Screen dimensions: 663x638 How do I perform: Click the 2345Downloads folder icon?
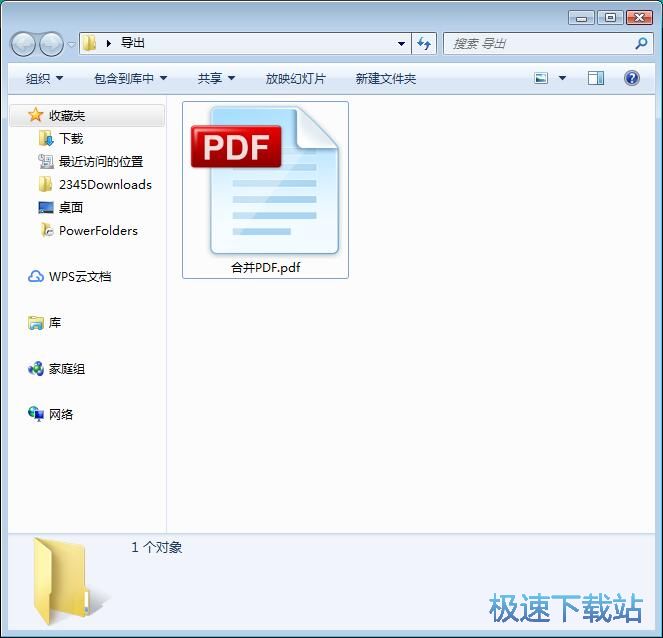[46, 184]
